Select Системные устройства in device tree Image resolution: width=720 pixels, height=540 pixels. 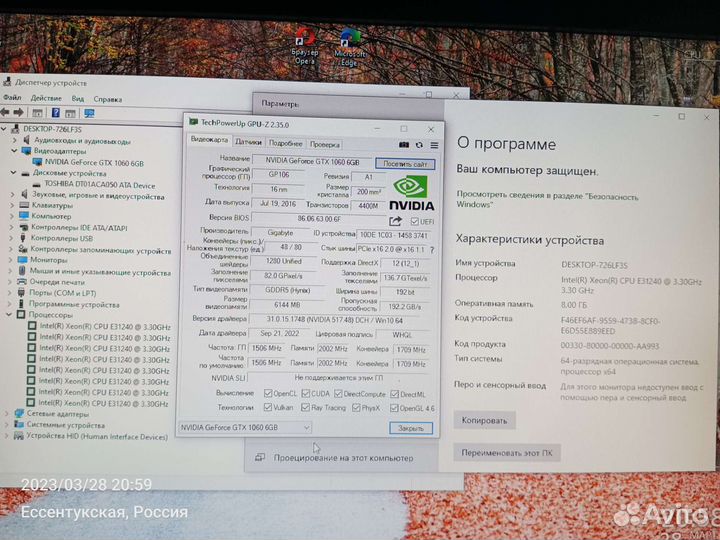pyautogui.click(x=60, y=425)
